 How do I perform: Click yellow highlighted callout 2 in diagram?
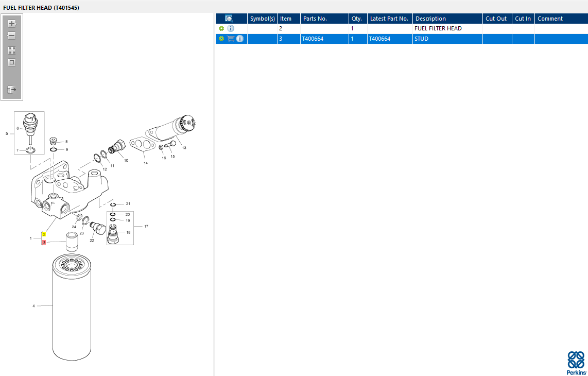44,234
